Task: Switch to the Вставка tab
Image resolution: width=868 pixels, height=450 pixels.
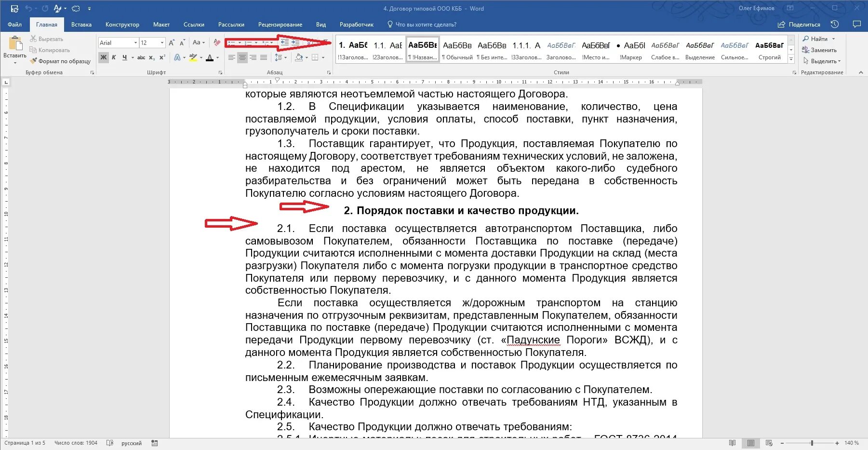Action: pos(81,25)
